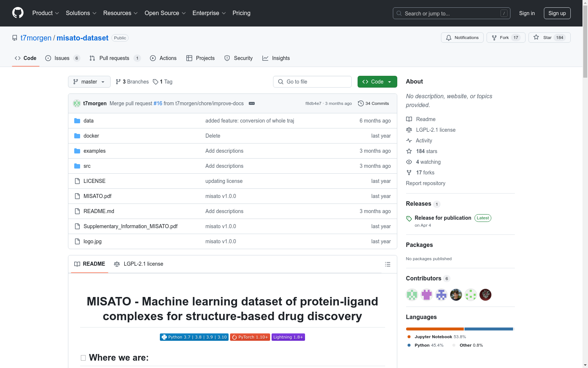Screen dimensions: 588x368
Task: Open the data folder
Action: 88,121
